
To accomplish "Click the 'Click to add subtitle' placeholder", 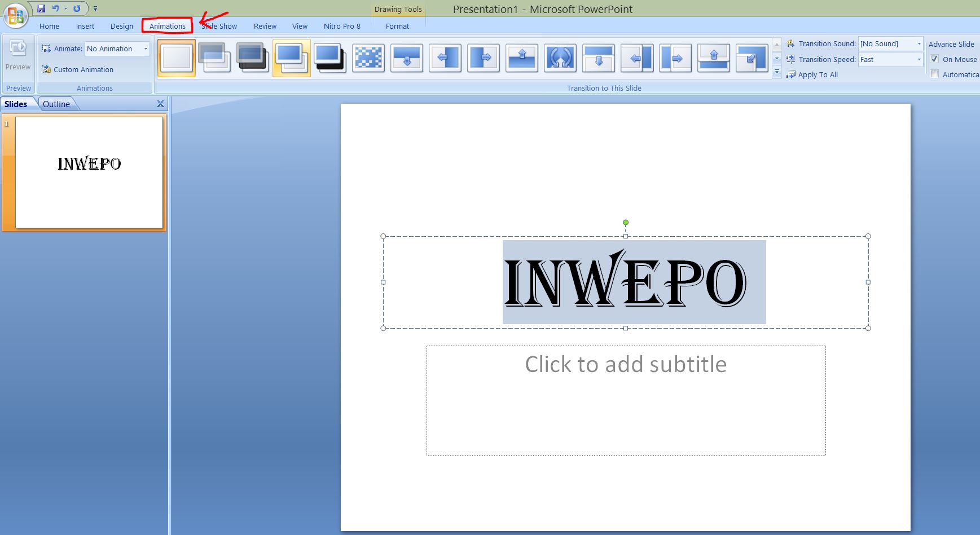I will (x=626, y=400).
